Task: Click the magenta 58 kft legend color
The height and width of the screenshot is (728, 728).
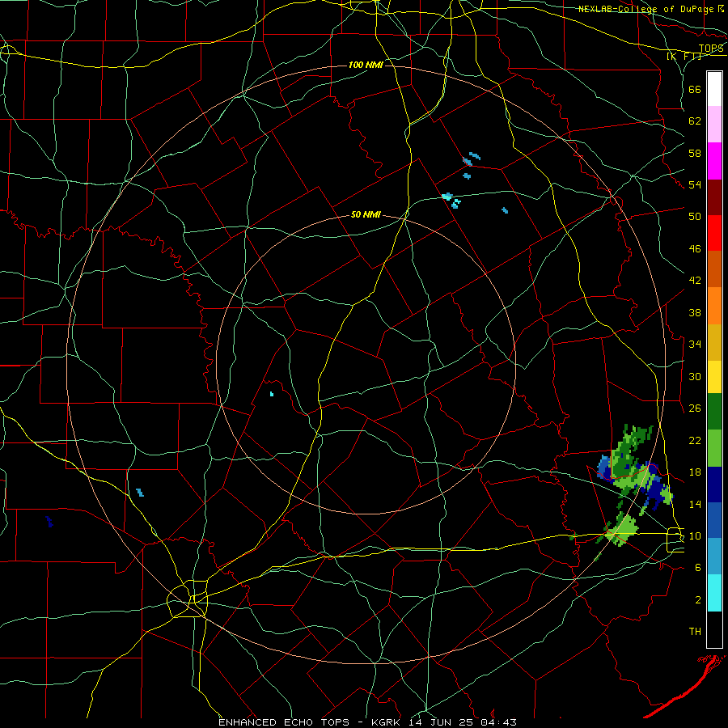Action: [x=714, y=161]
